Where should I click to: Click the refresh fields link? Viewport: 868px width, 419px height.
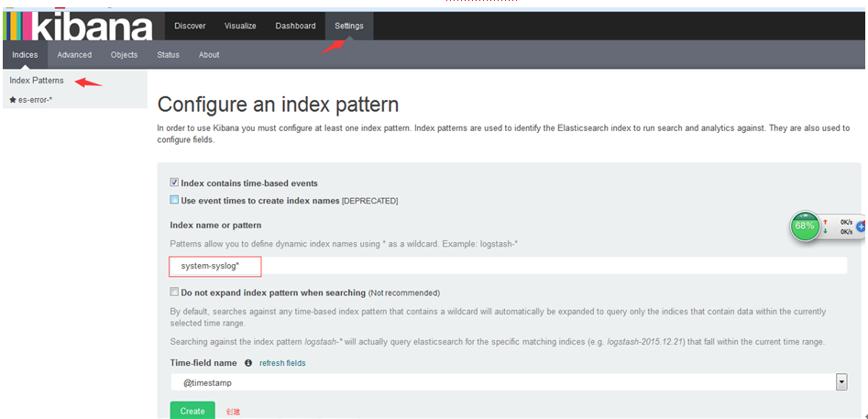coord(282,363)
